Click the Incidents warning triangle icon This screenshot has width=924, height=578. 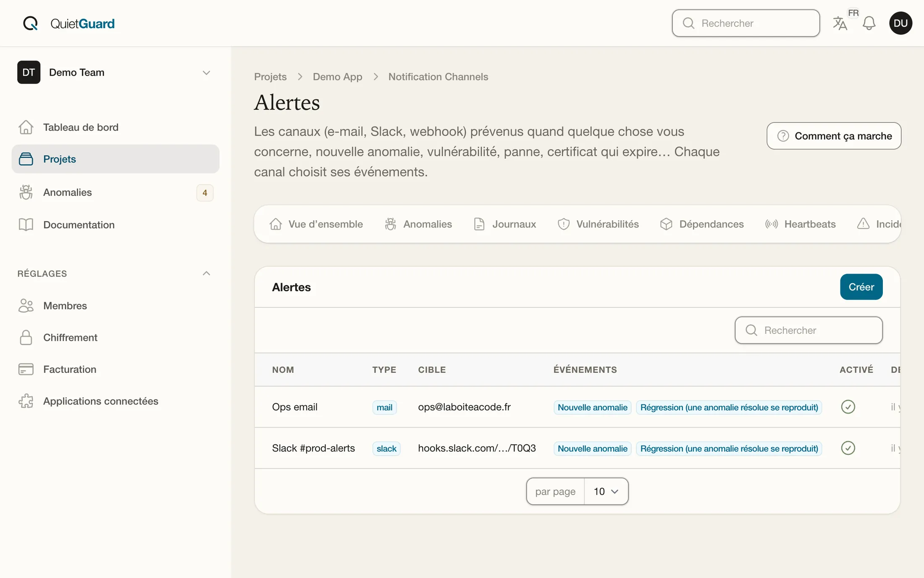(863, 224)
